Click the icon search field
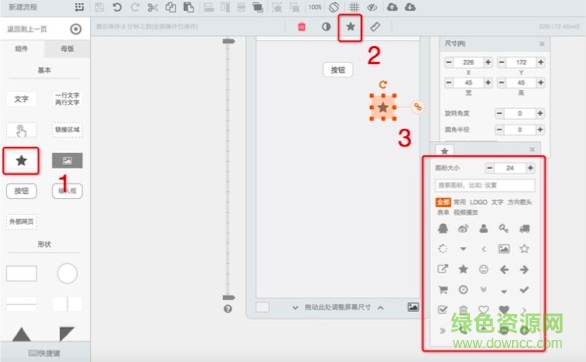 [485, 185]
